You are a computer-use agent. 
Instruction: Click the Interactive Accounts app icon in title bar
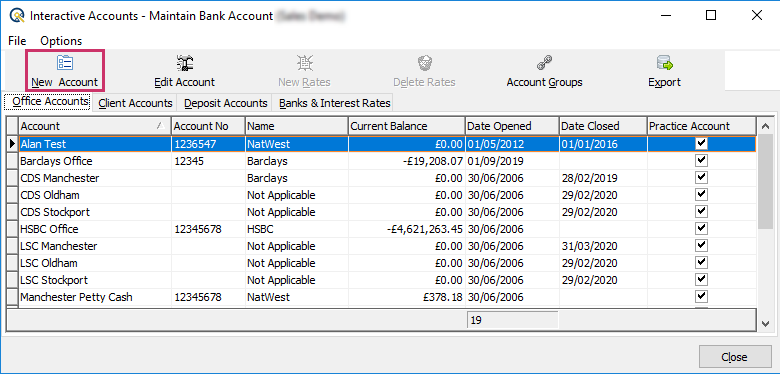point(17,16)
